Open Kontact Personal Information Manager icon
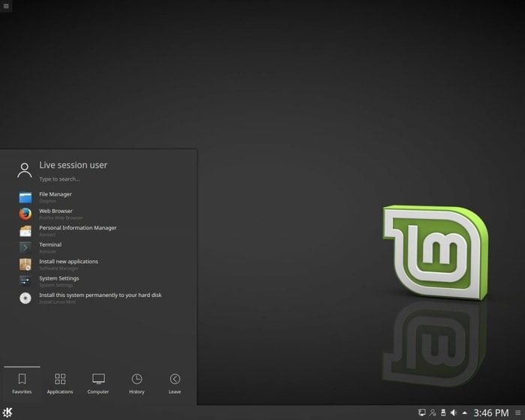 pyautogui.click(x=25, y=231)
